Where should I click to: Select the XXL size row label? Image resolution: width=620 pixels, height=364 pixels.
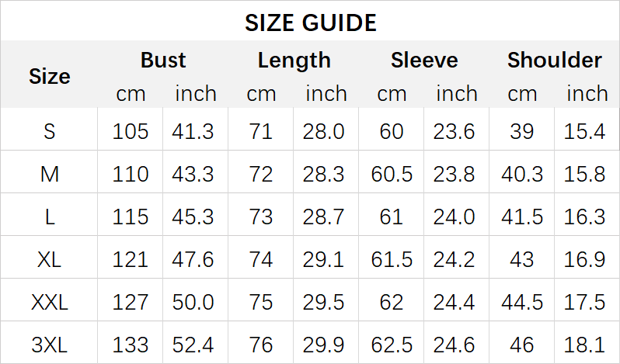[x=50, y=301]
